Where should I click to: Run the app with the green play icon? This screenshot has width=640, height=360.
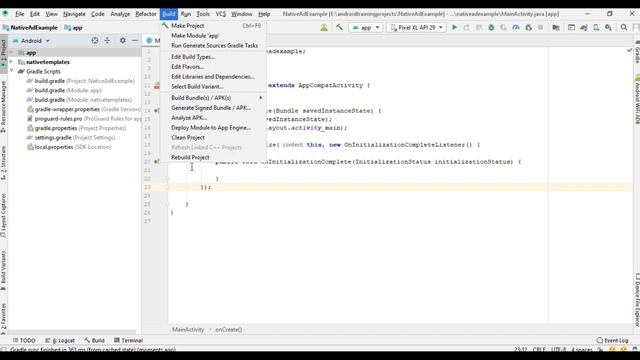point(454,27)
